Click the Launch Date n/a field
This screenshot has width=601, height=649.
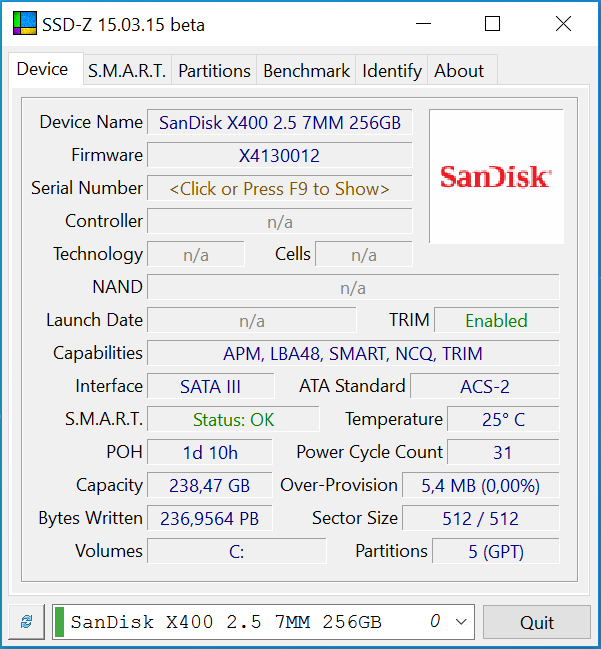point(252,320)
